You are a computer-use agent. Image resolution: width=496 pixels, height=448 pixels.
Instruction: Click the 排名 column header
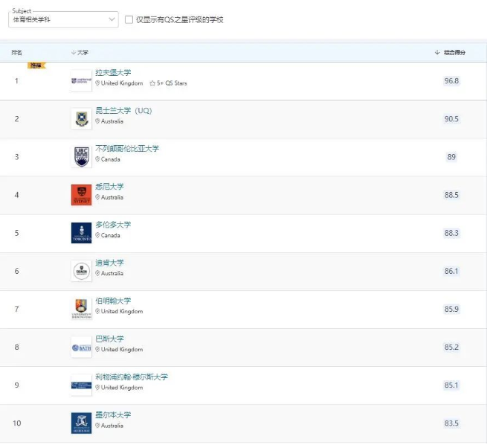pos(17,53)
